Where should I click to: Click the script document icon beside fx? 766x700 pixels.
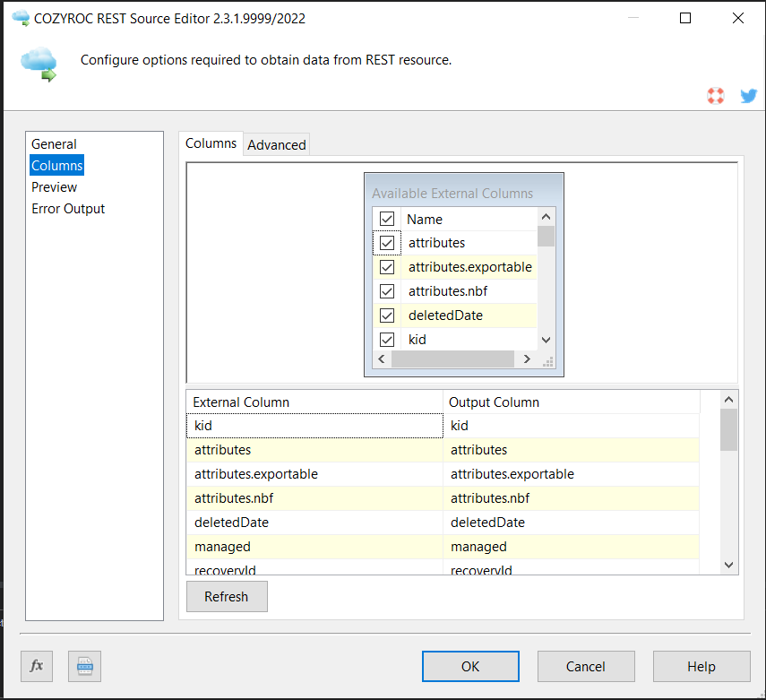click(x=84, y=666)
